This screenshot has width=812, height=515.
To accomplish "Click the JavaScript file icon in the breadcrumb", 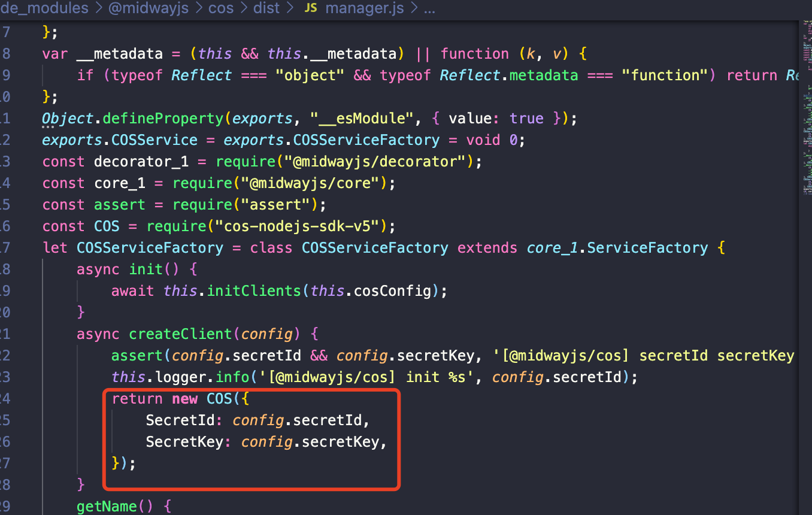I will [311, 8].
